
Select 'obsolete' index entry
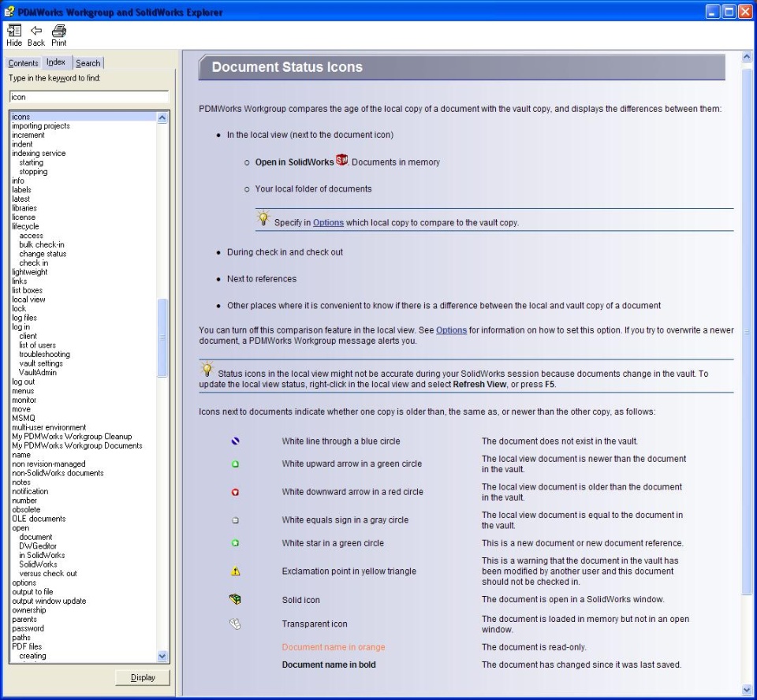26,510
